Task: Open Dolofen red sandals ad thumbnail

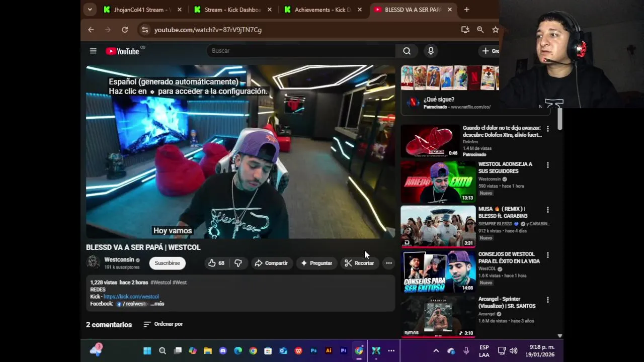Action: 430,141
